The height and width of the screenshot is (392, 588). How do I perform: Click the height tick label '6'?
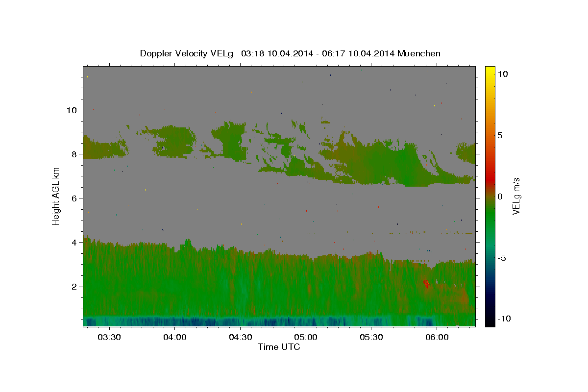pos(75,198)
